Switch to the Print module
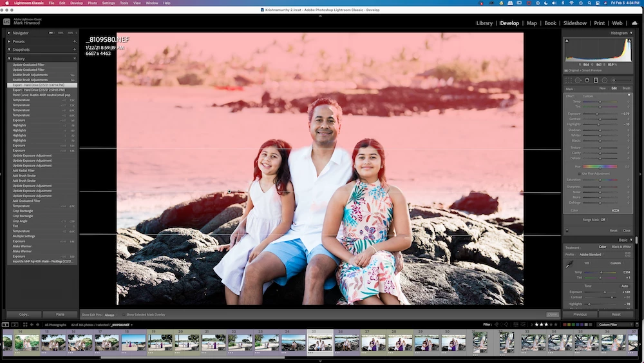The width and height of the screenshot is (644, 363). click(x=599, y=23)
